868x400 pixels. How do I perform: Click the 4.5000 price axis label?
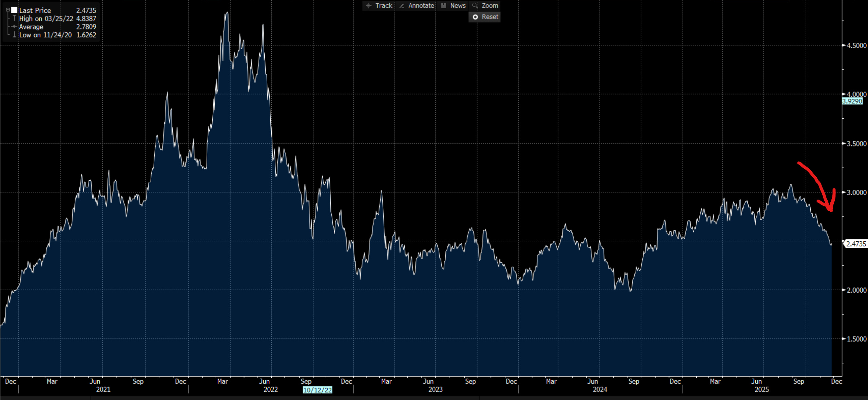click(856, 45)
